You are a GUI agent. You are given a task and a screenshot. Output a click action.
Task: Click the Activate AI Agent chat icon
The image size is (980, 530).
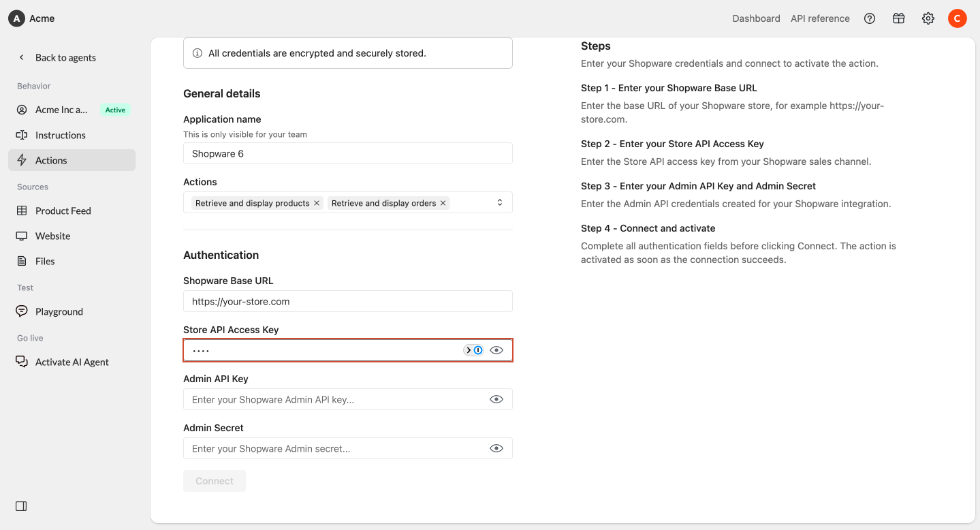point(22,362)
